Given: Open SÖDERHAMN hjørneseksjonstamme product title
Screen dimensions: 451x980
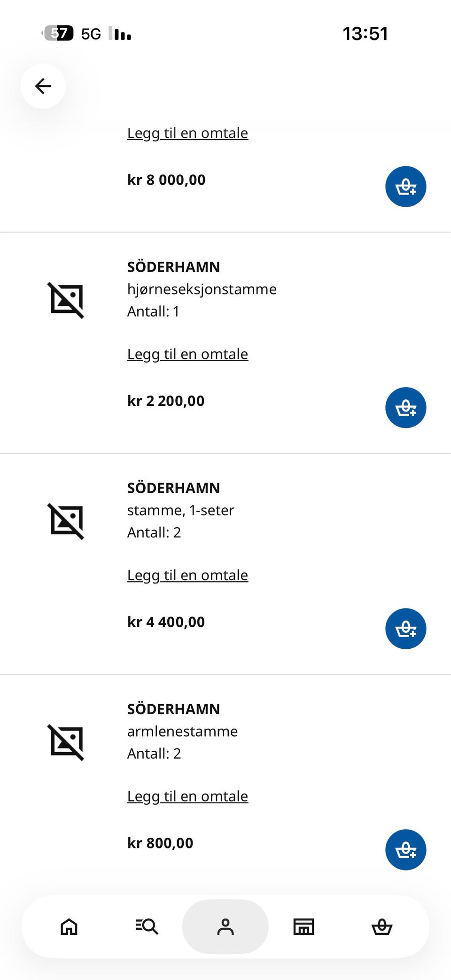Looking at the screenshot, I should click(202, 278).
